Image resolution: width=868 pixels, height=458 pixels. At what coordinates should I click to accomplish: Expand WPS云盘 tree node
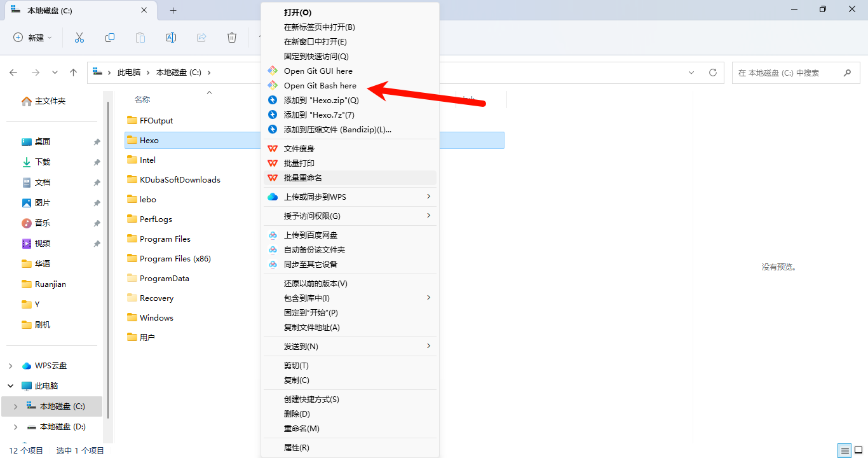(10, 366)
